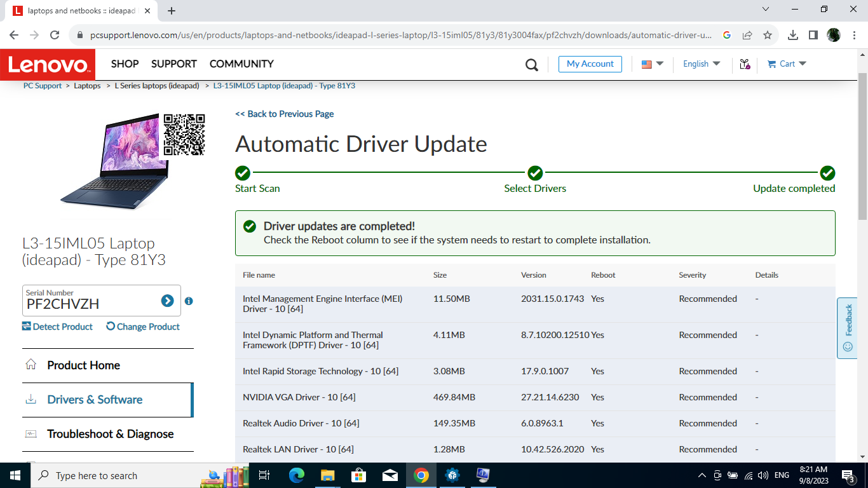
Task: Open the browser downloads icon
Action: point(792,35)
